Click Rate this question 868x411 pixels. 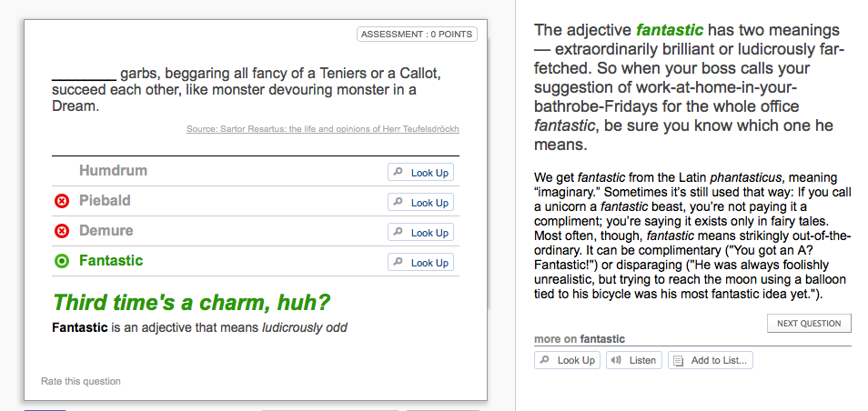81,381
